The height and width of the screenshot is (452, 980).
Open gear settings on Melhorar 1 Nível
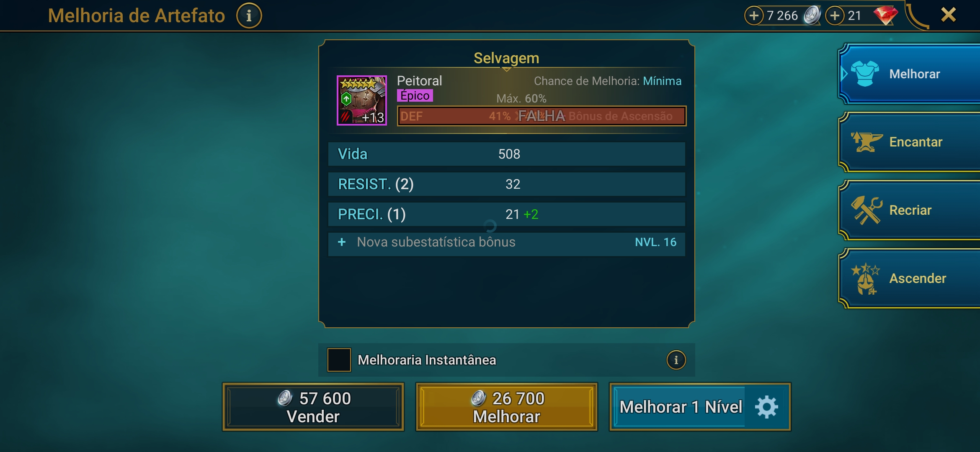(766, 407)
